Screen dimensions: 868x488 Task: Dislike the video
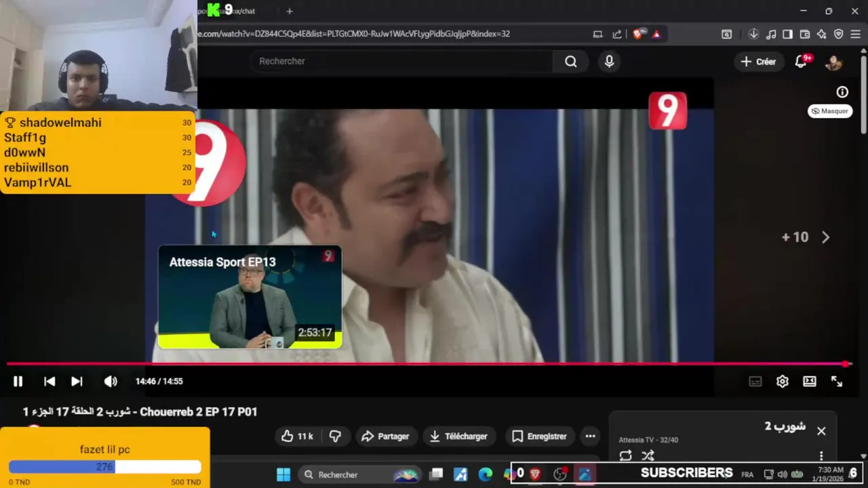tap(335, 436)
